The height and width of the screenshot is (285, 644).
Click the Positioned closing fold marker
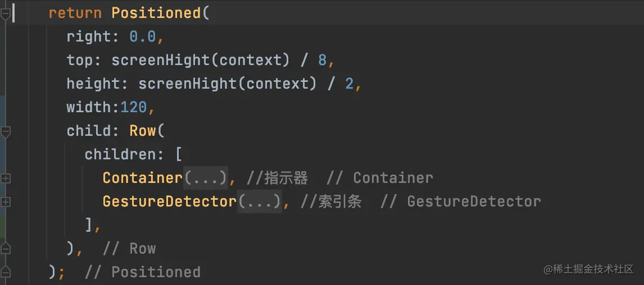coord(6,272)
